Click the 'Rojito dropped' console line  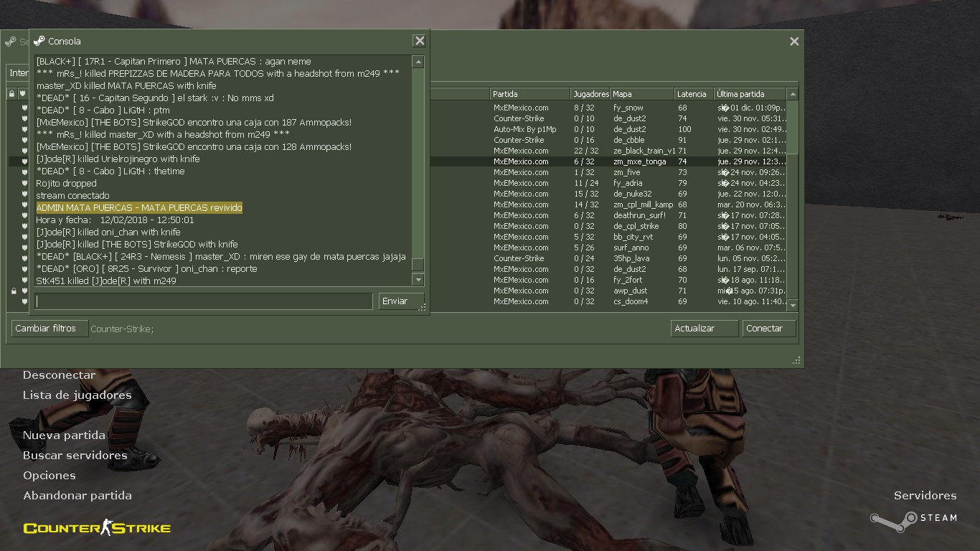pyautogui.click(x=66, y=183)
